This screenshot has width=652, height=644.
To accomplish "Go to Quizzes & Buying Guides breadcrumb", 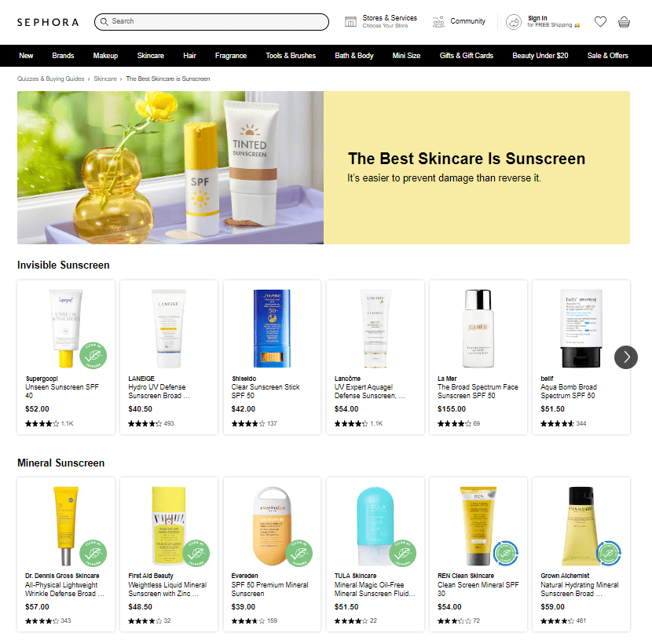I will point(51,79).
